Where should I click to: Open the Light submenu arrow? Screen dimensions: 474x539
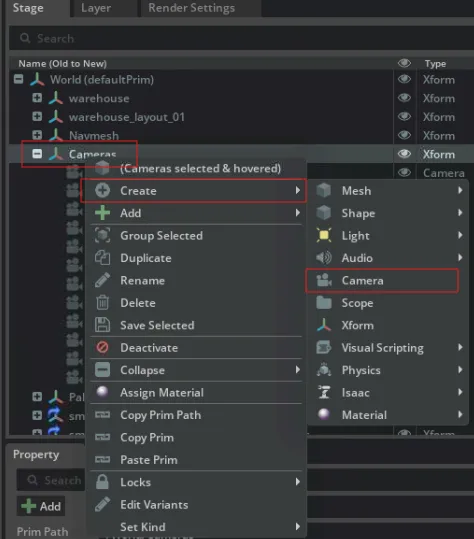(460, 235)
